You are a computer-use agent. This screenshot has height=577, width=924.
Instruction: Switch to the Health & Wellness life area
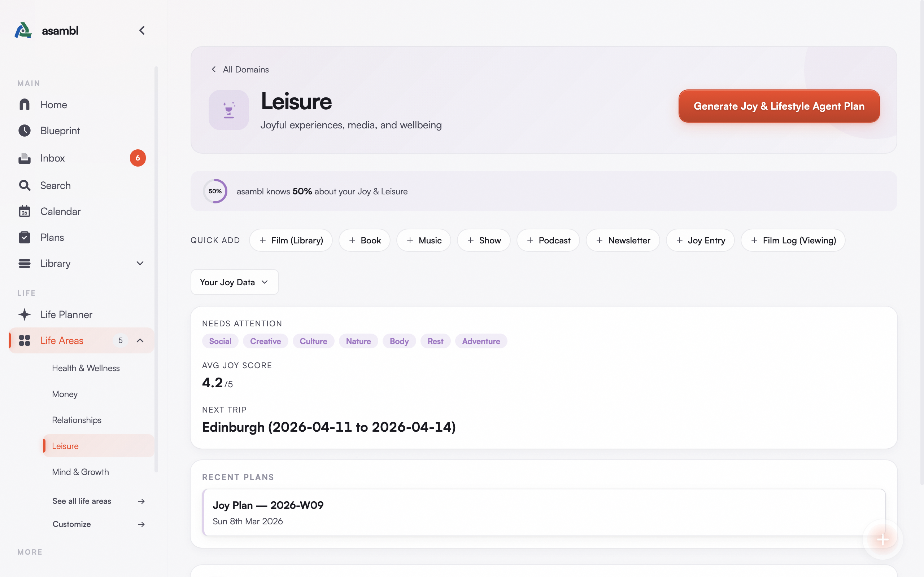86,368
